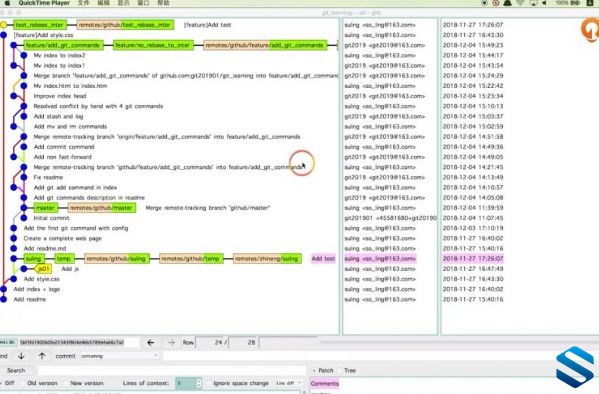The image size is (599, 394).
Task: Select the Patch radio button
Action: (x=323, y=370)
